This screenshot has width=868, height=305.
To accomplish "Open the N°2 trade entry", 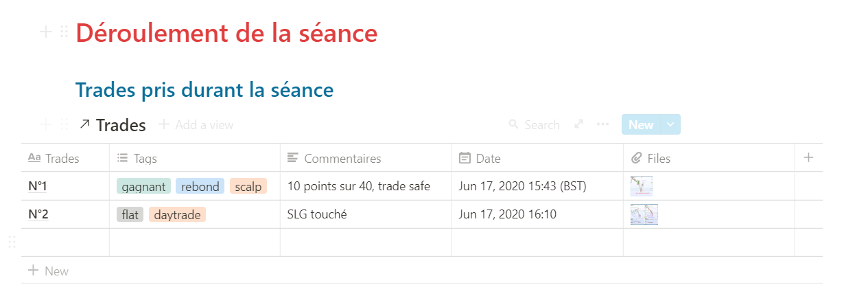I will 38,214.
